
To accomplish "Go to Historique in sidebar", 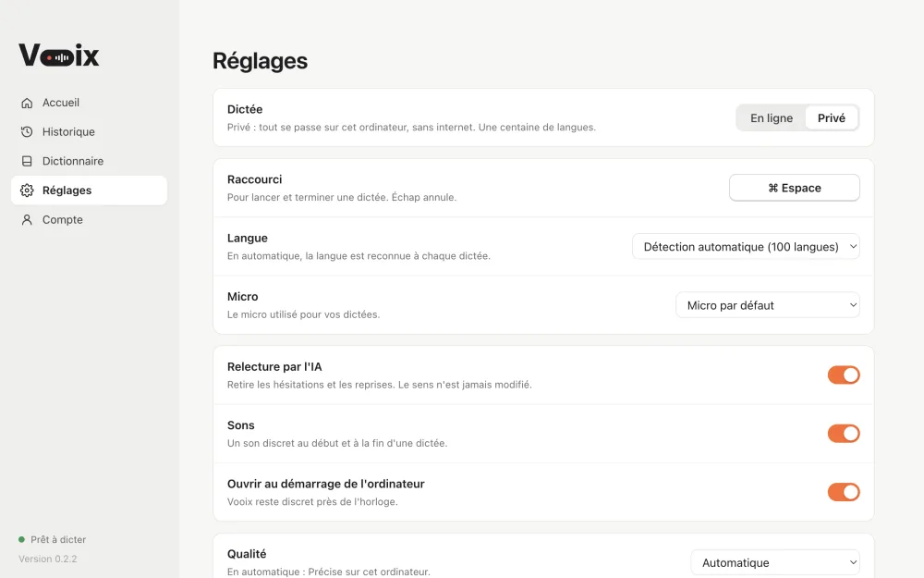I will (x=89, y=131).
